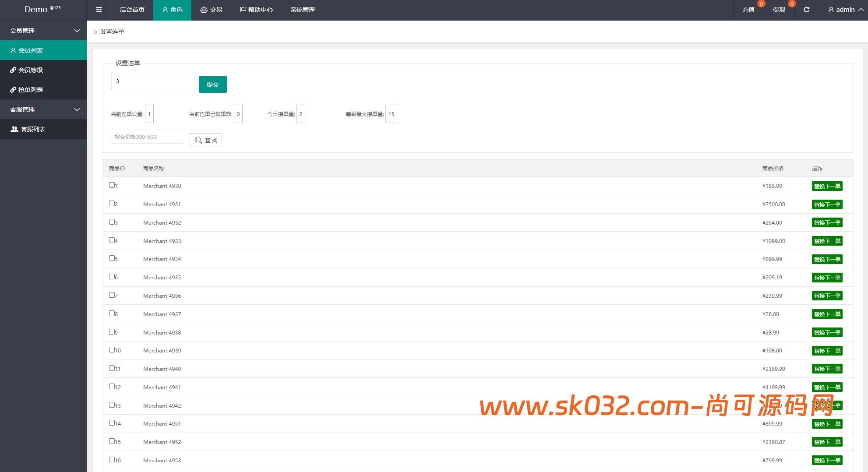The image size is (868, 472).
Task: Open 抢单列表 from the sidebar
Action: 31,90
